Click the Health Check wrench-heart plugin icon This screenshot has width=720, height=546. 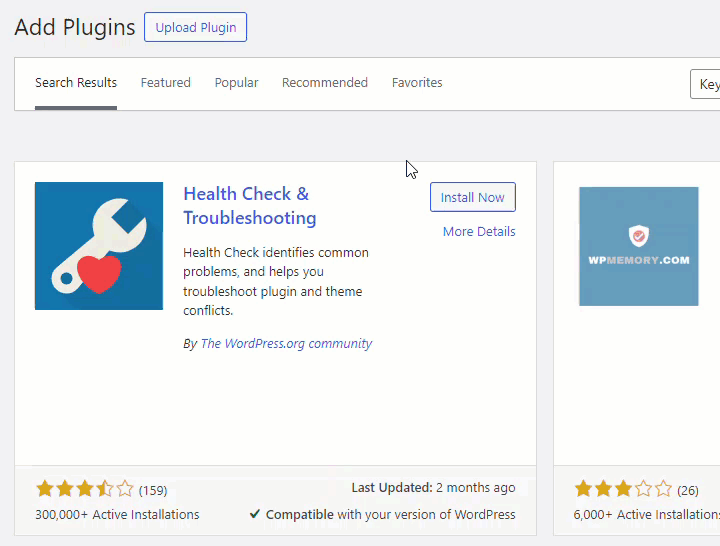(x=99, y=246)
